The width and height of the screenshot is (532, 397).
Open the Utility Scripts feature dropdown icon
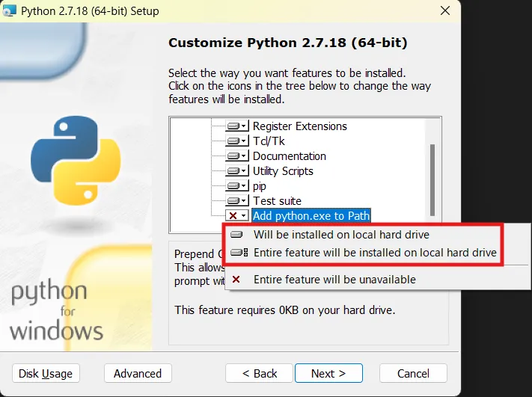pos(237,171)
